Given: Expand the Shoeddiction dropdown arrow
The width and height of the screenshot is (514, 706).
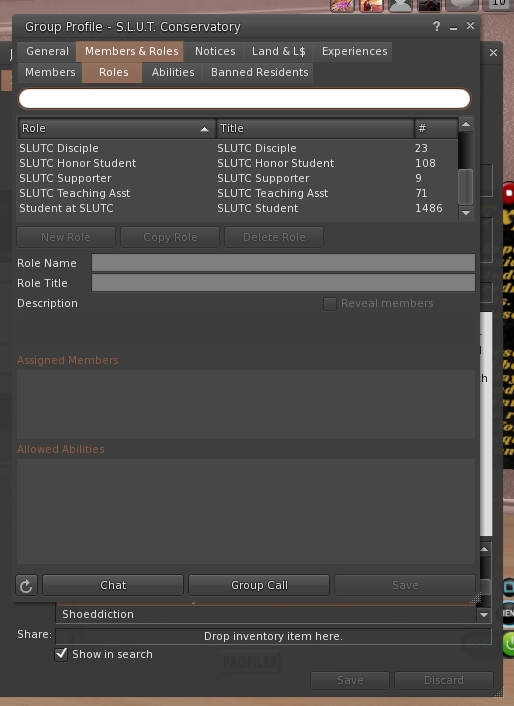Looking at the screenshot, I should (484, 614).
